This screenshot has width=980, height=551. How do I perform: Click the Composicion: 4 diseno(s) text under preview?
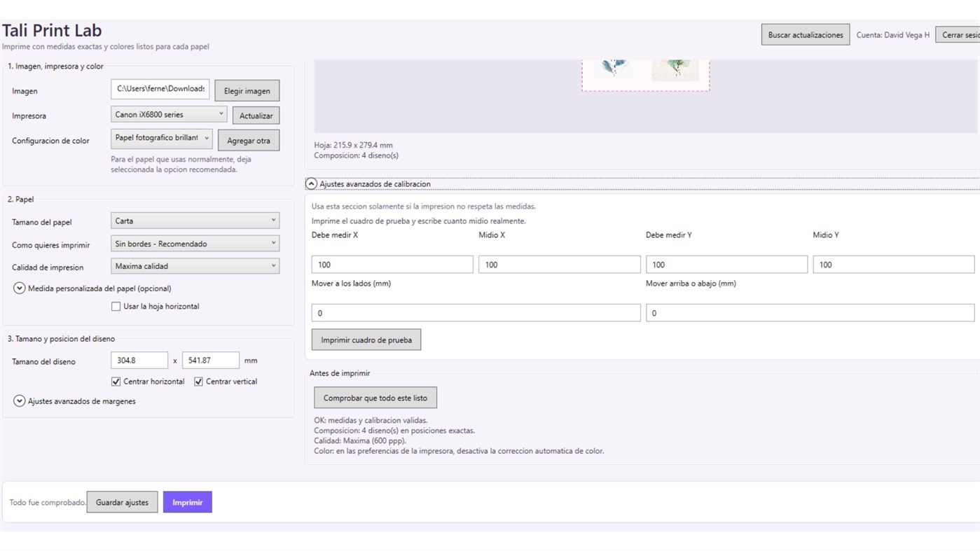(x=357, y=155)
